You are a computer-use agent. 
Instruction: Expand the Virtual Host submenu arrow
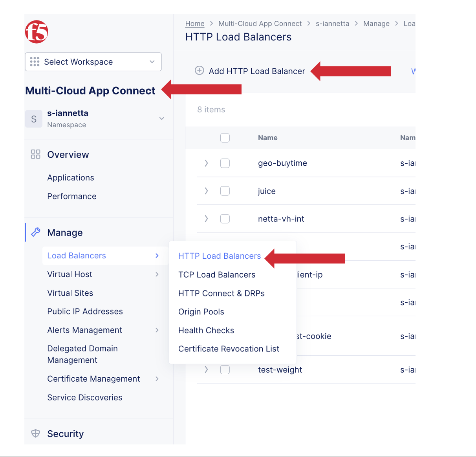point(157,274)
